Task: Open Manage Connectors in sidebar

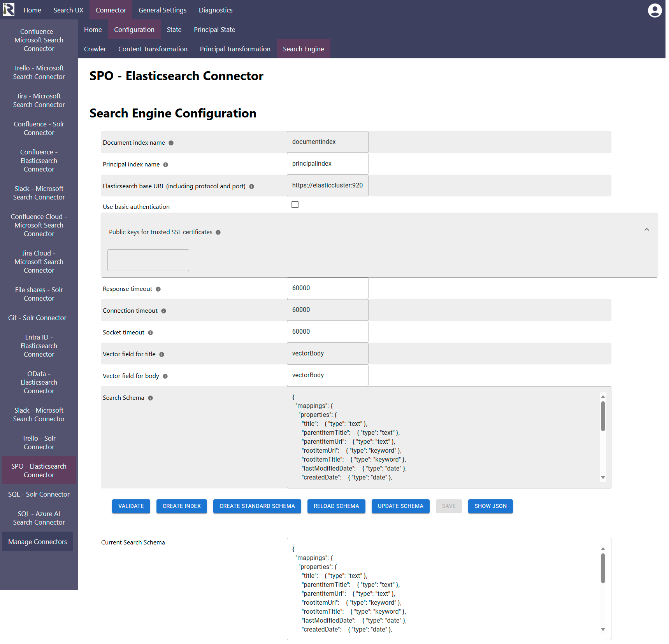Action: pos(38,542)
